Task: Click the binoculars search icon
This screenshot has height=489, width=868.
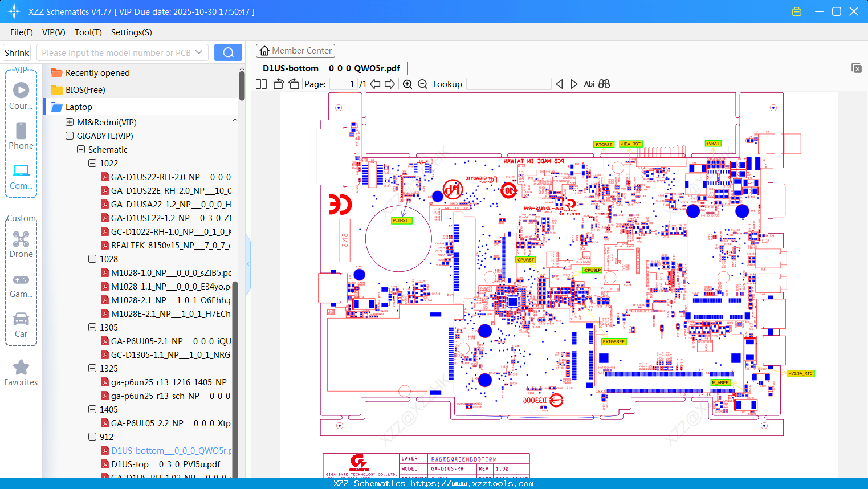Action: 604,84
